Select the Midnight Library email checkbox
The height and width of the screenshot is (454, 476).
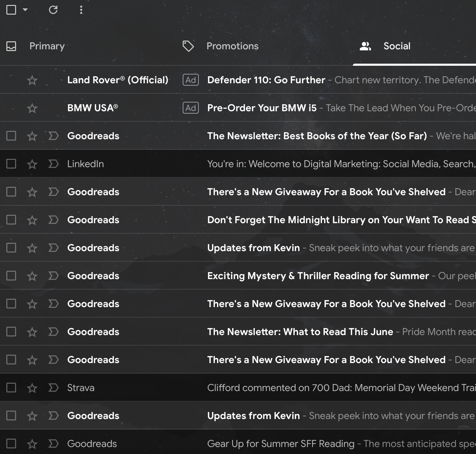[11, 220]
